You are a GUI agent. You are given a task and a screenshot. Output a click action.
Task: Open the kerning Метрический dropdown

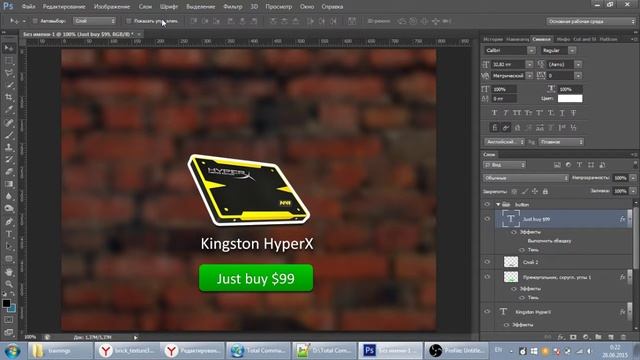point(529,76)
